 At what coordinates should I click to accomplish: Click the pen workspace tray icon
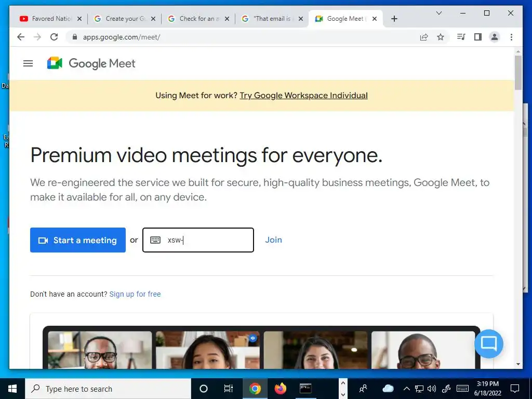(x=446, y=389)
